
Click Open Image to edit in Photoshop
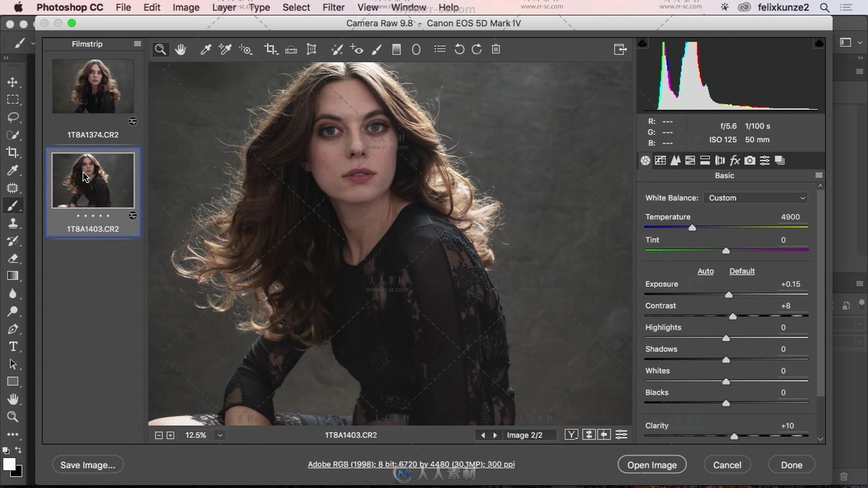pos(651,465)
